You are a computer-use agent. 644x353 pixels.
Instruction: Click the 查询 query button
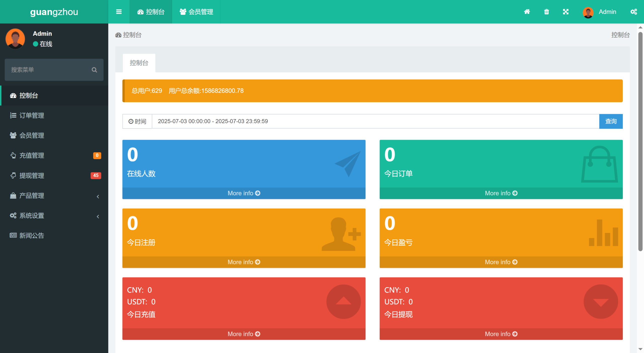(611, 121)
